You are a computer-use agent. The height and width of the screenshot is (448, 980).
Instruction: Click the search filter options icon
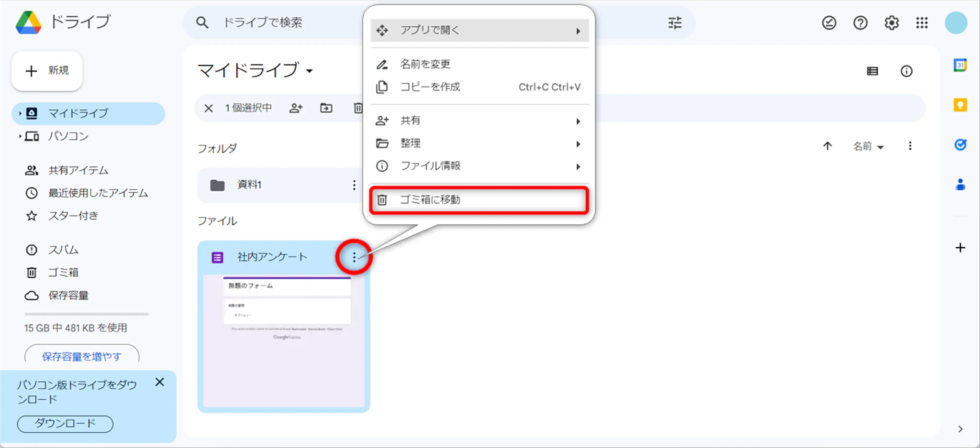click(675, 22)
